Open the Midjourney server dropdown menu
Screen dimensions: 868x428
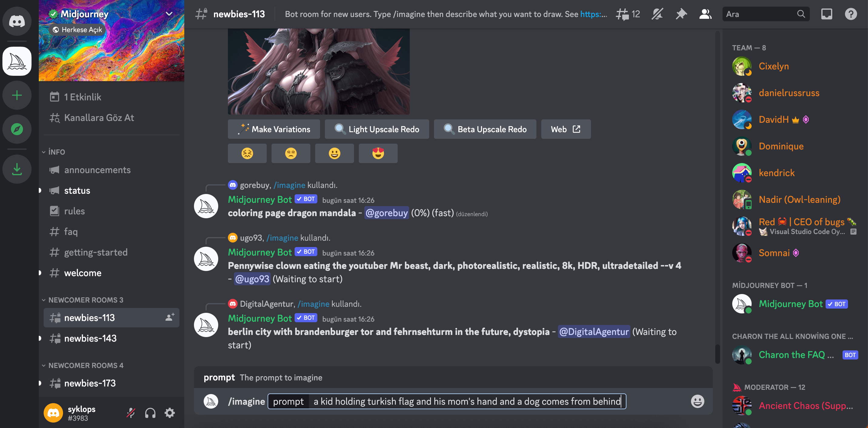(169, 14)
